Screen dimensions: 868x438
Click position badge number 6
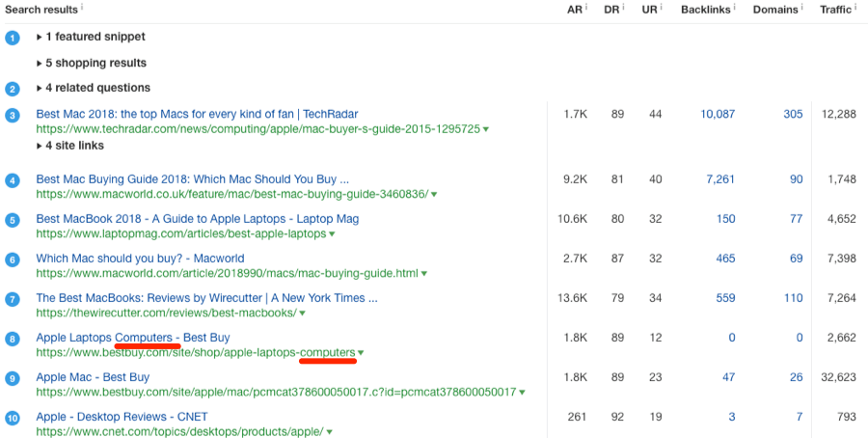(x=13, y=260)
